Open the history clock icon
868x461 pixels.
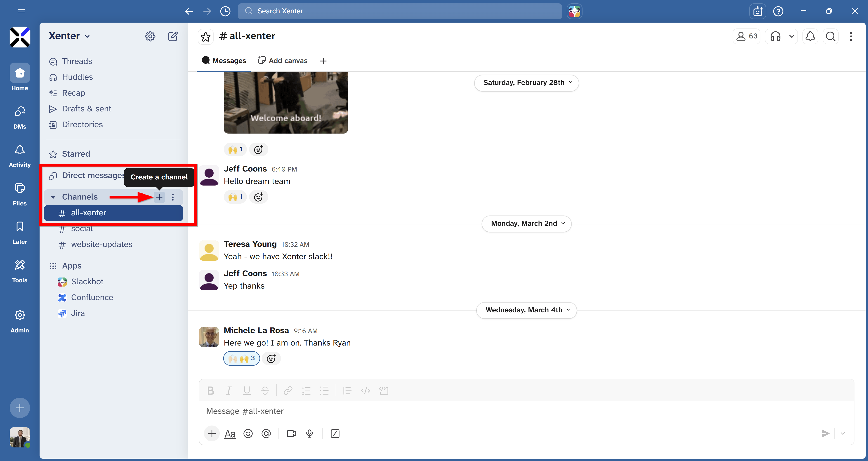click(225, 11)
